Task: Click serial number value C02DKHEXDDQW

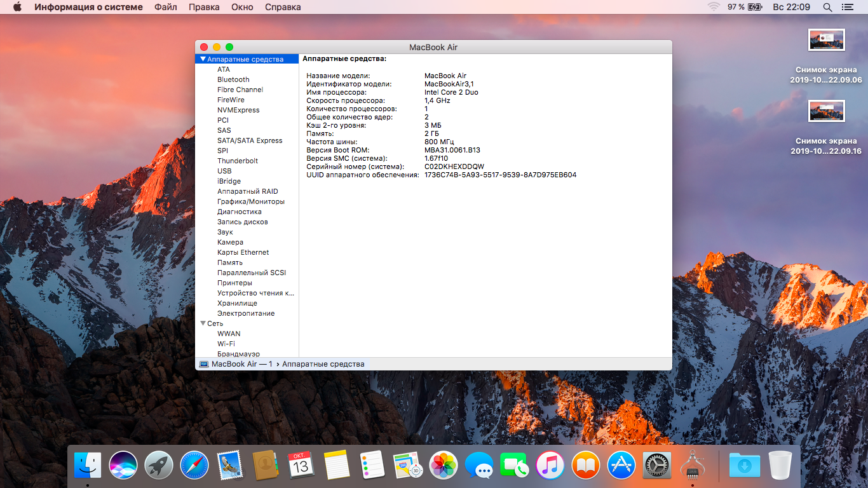Action: (454, 166)
